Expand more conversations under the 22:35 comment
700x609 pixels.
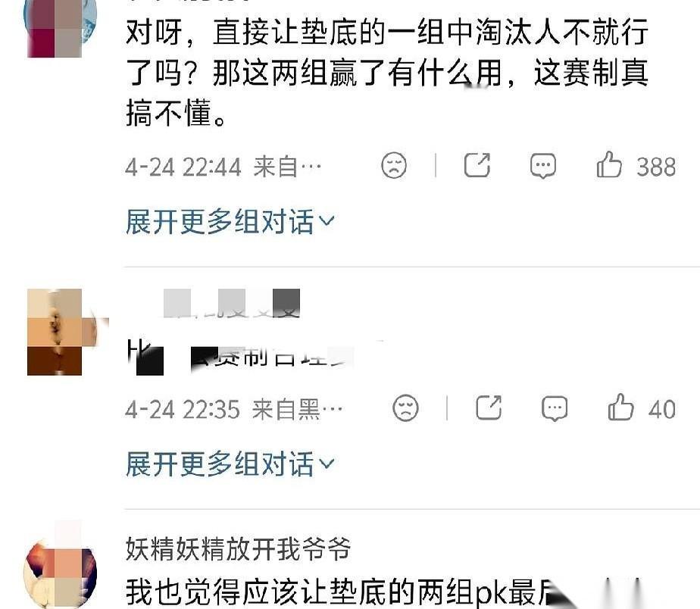coord(230,464)
